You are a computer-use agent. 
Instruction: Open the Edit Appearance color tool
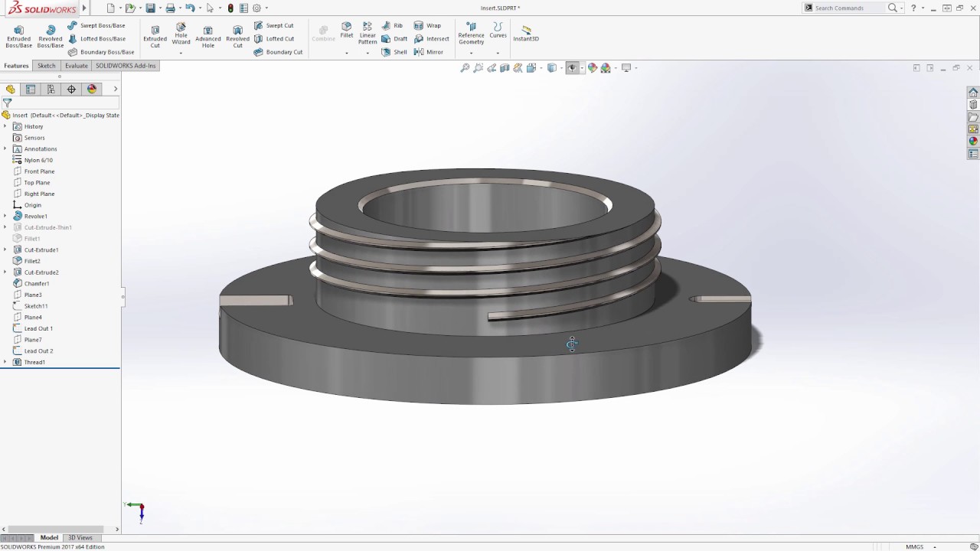click(x=593, y=68)
